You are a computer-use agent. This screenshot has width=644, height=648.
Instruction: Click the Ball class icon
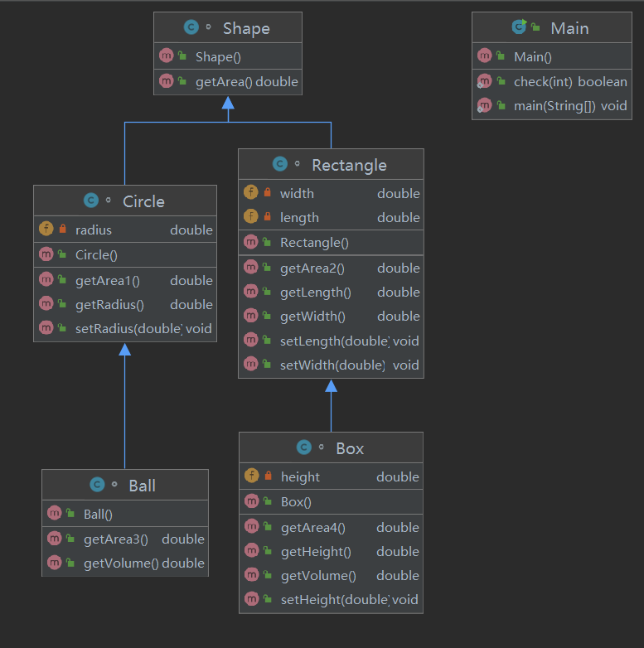point(97,485)
